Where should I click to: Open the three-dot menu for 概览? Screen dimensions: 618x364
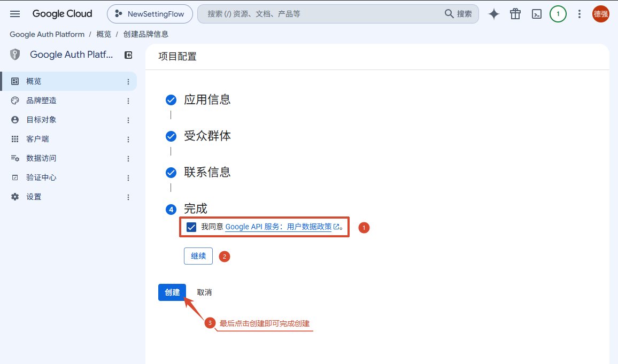click(128, 82)
